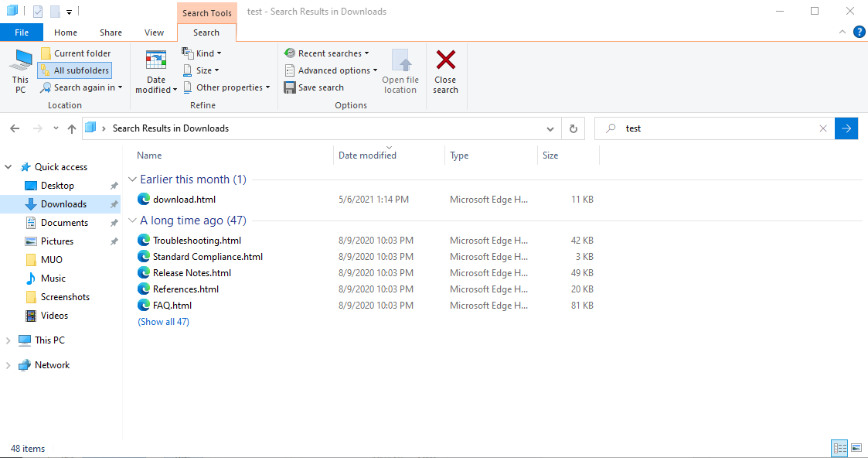Switch to Large icons view

(x=856, y=448)
